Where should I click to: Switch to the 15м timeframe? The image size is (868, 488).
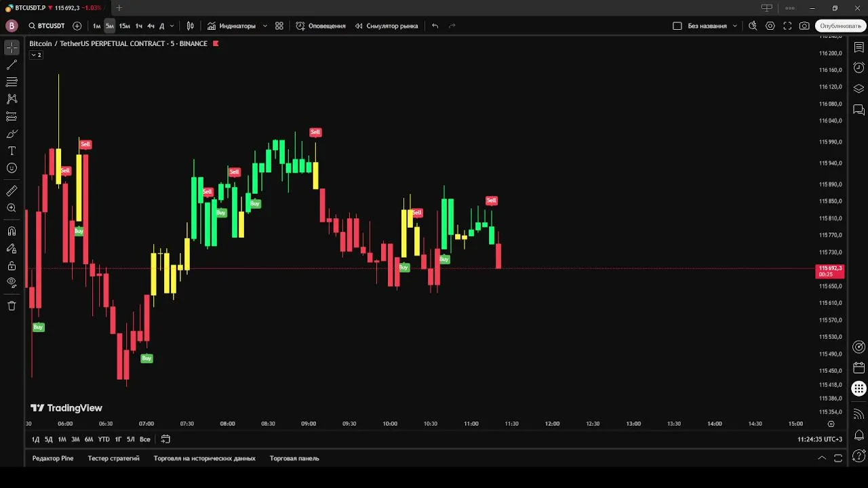pos(124,26)
